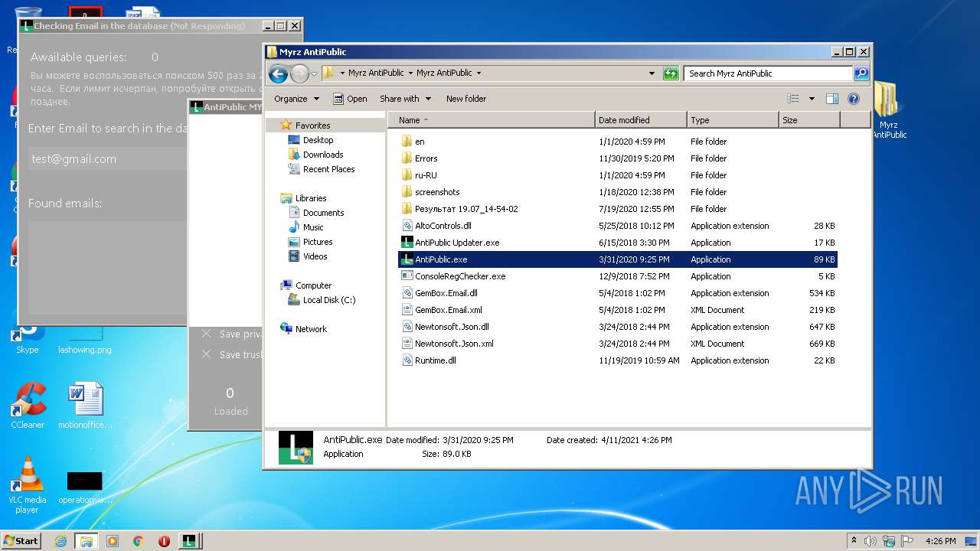Click the search magnifier icon
This screenshot has width=980, height=551.
[x=861, y=73]
